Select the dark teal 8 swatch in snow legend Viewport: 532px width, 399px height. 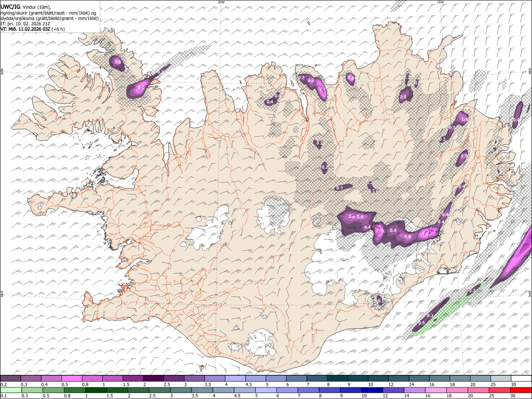337,378
